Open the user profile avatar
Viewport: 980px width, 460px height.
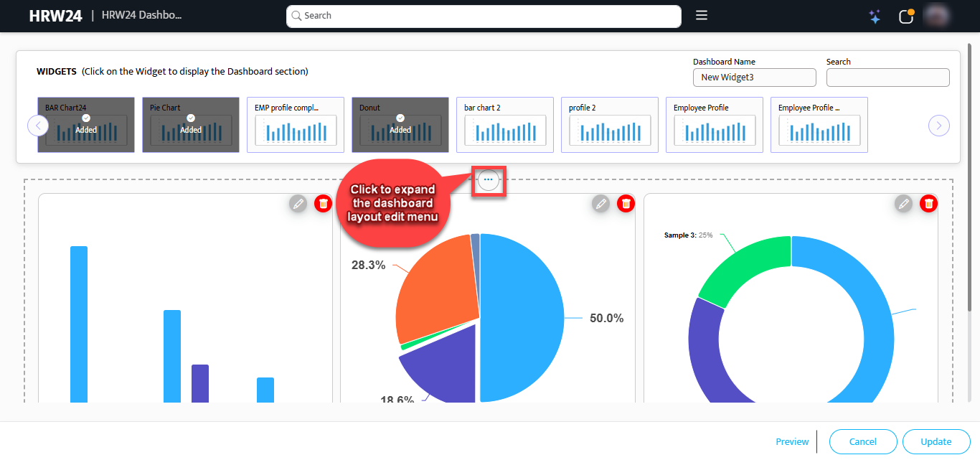click(x=937, y=16)
